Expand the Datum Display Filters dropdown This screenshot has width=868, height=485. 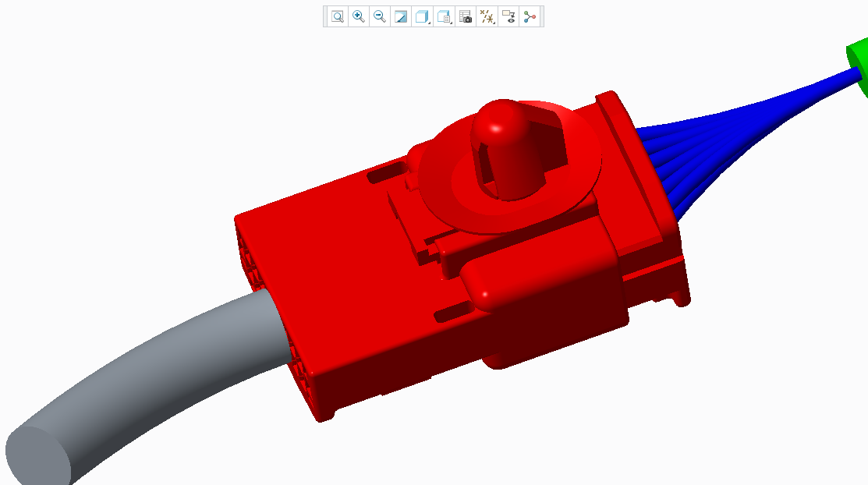point(487,16)
